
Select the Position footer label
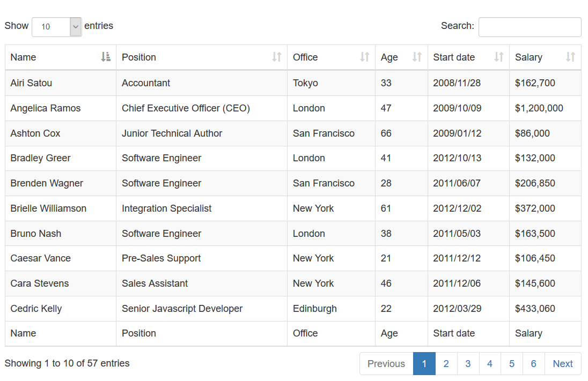[x=139, y=333]
